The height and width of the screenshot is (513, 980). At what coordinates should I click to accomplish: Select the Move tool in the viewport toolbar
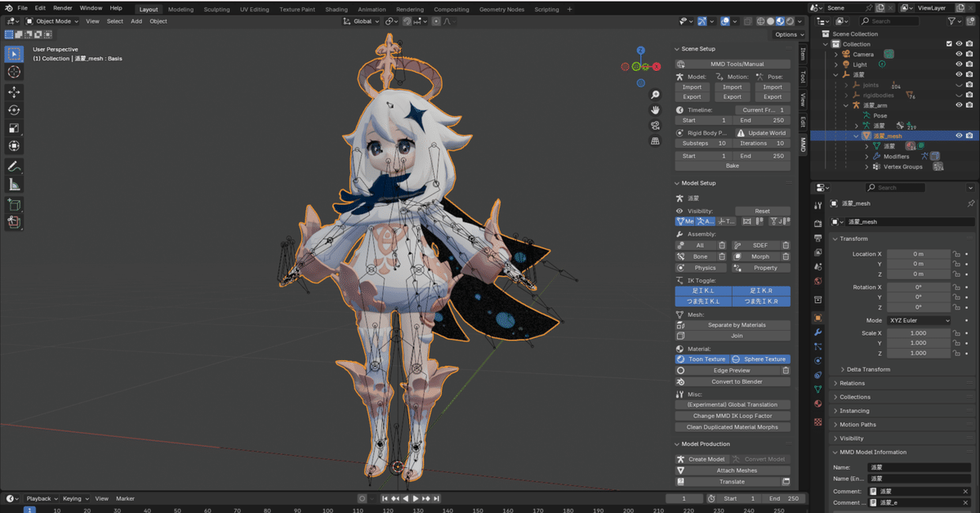coord(14,92)
